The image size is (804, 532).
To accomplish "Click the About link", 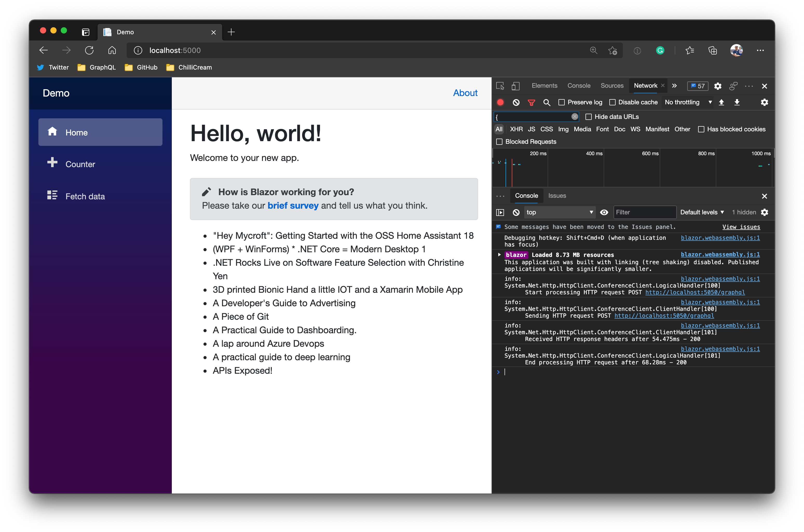I will (465, 93).
